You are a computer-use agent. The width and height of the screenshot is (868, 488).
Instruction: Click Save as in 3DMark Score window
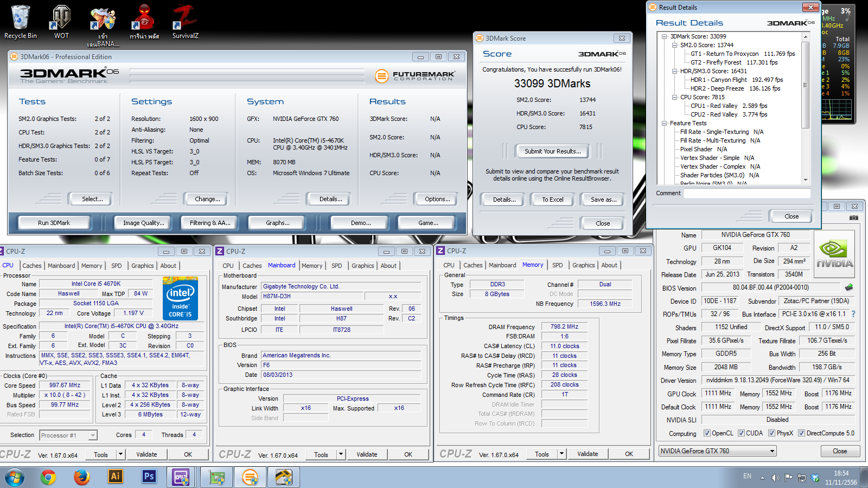[603, 200]
